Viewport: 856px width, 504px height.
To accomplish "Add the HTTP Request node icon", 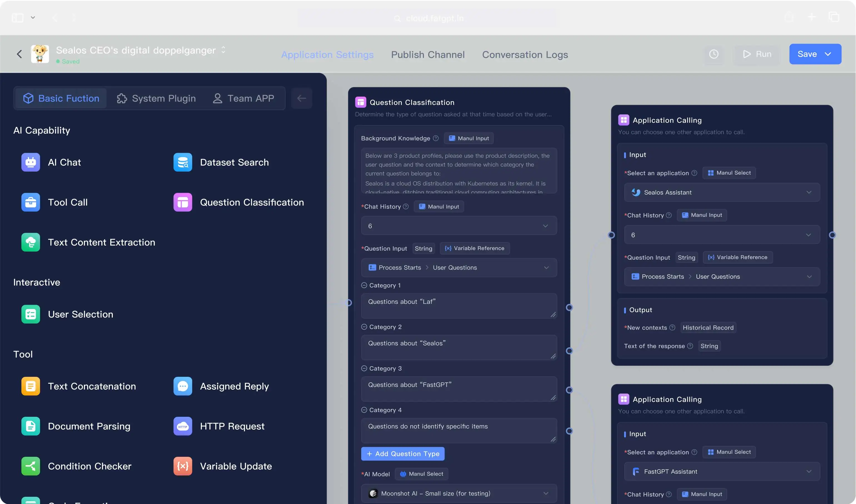I will pos(183,427).
